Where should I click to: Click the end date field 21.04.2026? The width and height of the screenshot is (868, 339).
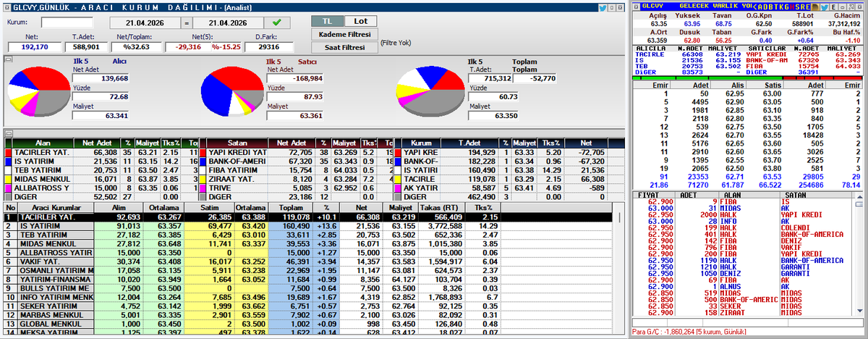click(229, 22)
